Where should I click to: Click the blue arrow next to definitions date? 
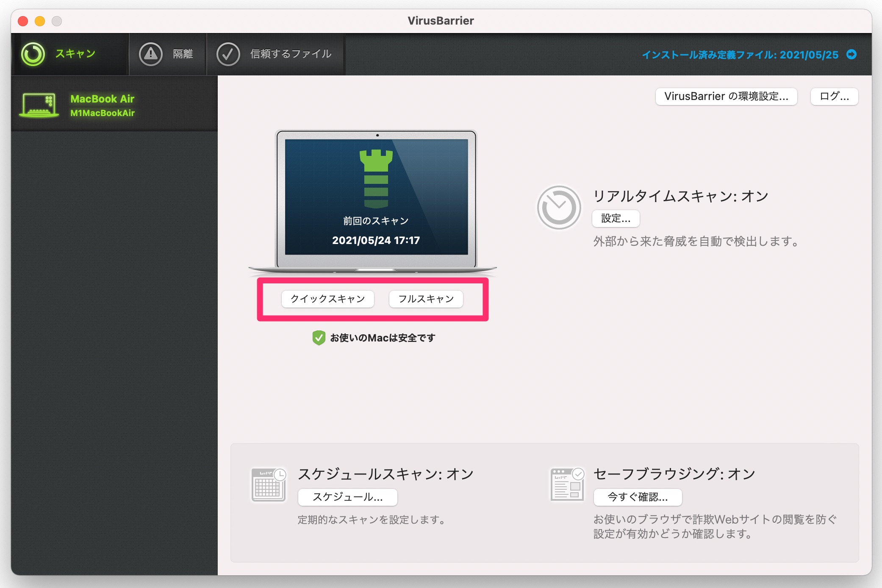[851, 55]
